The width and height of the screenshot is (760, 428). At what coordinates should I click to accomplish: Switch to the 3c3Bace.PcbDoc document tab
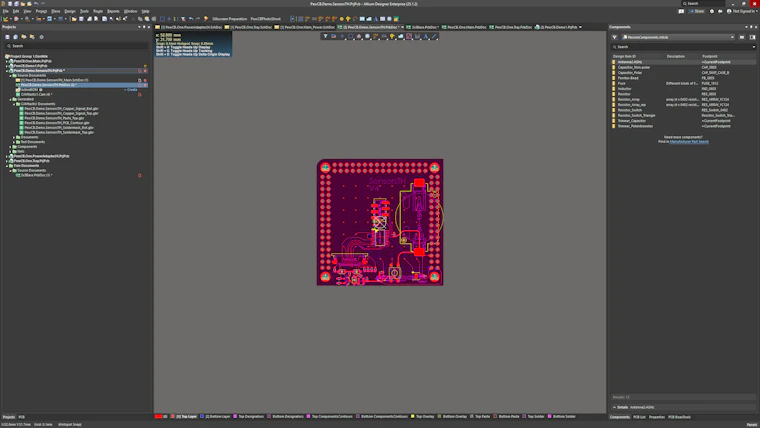(423, 27)
